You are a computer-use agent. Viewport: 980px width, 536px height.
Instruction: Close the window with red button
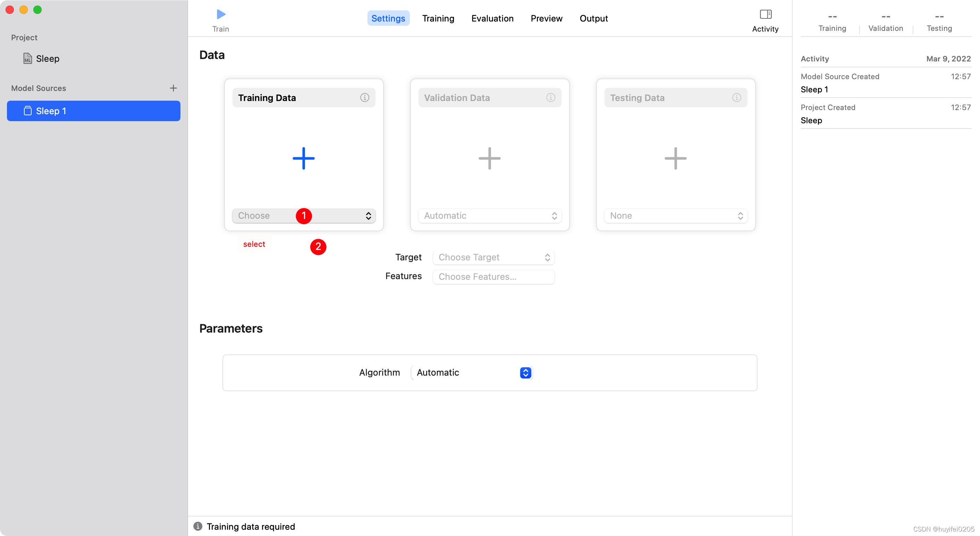tap(10, 10)
